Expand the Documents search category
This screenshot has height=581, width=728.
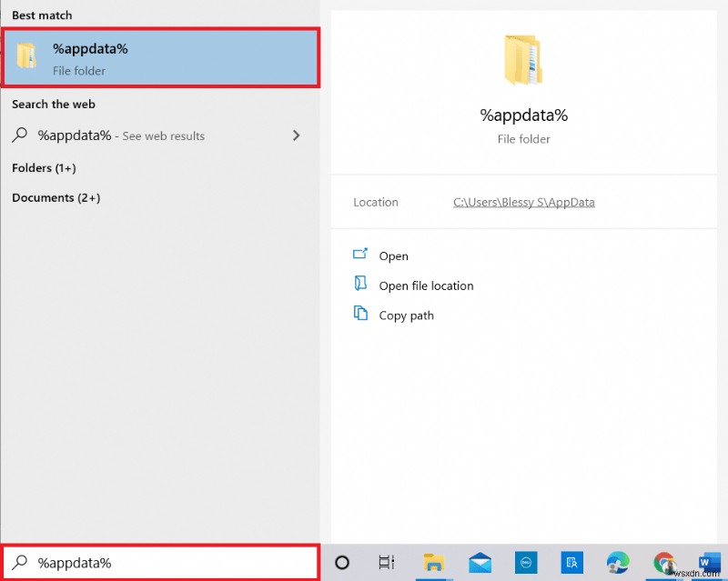56,197
